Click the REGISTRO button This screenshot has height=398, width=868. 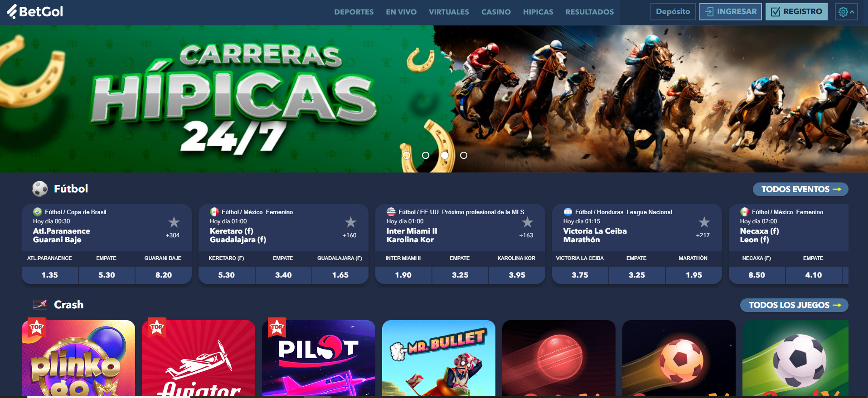(x=796, y=12)
